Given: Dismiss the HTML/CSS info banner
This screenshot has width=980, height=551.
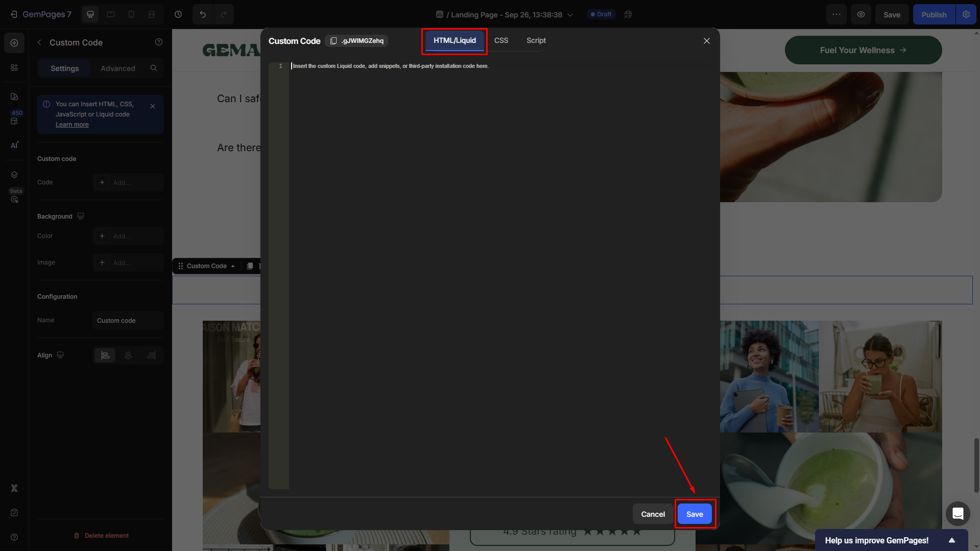Looking at the screenshot, I should pyautogui.click(x=153, y=106).
